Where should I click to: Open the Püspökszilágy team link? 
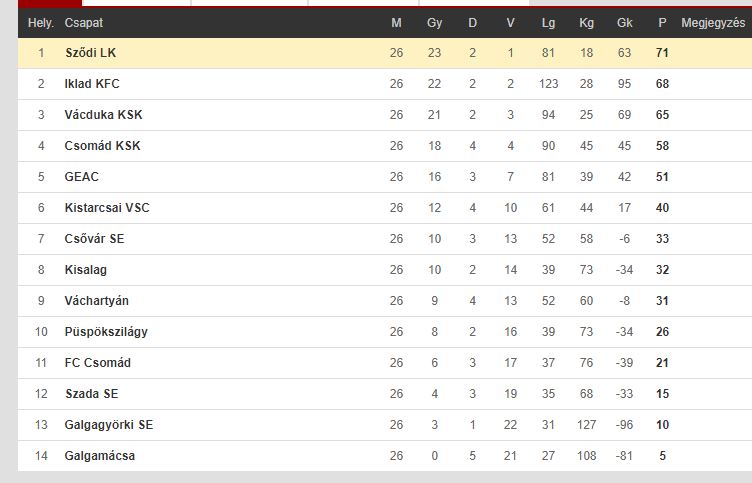106,332
